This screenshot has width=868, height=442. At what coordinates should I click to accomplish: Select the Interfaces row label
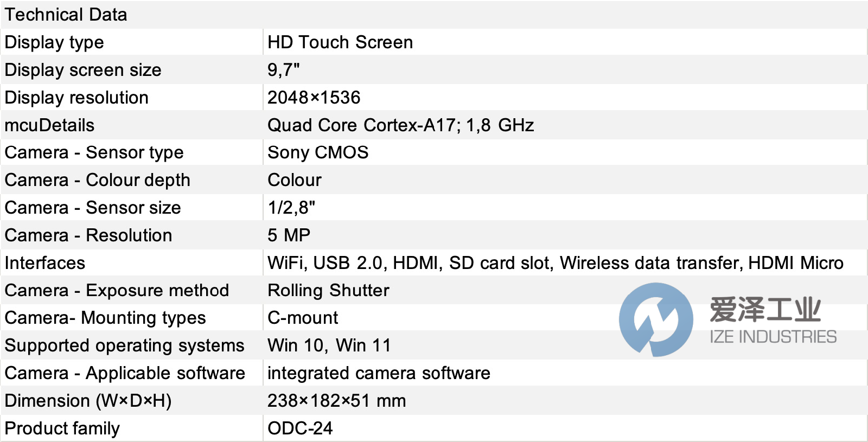pos(45,263)
